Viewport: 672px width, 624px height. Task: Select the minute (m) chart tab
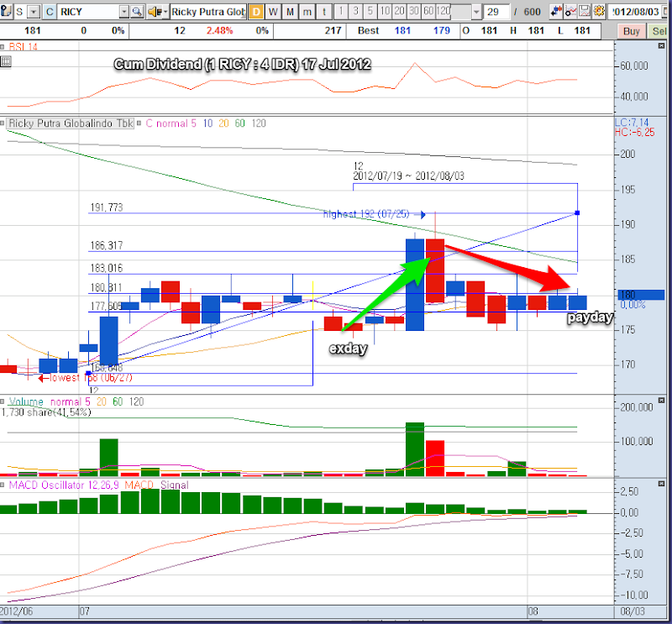point(308,13)
